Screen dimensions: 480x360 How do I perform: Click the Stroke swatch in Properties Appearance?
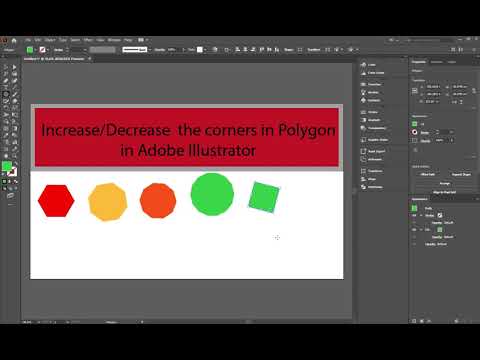[x=414, y=132]
